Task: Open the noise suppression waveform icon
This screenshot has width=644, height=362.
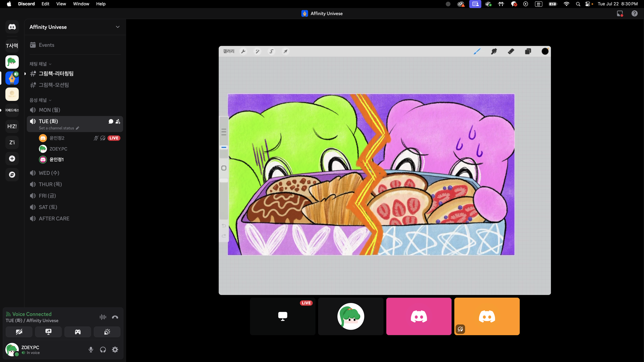Action: [103, 317]
